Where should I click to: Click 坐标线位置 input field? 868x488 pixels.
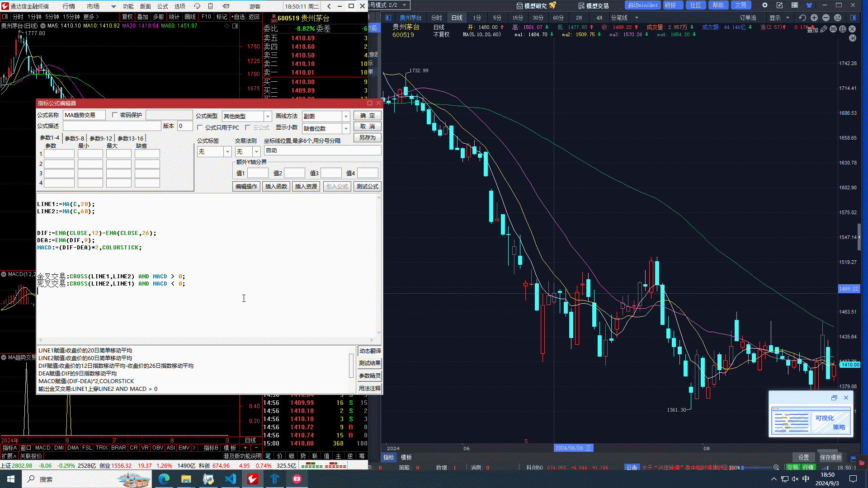pos(322,150)
